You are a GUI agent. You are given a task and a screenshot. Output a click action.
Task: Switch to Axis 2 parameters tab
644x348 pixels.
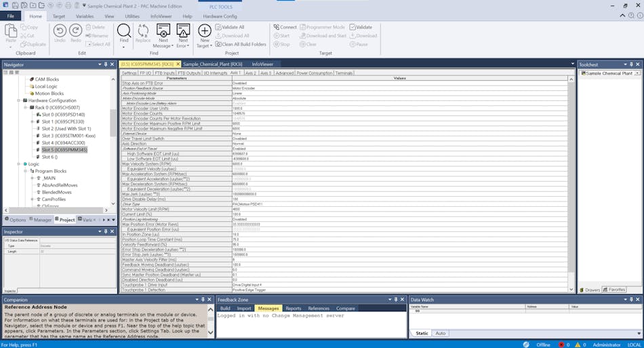[251, 73]
